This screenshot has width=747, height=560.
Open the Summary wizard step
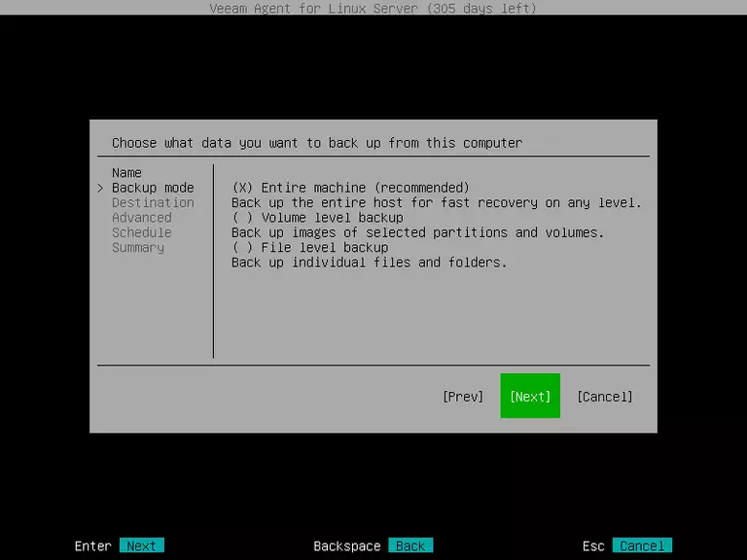(137, 248)
